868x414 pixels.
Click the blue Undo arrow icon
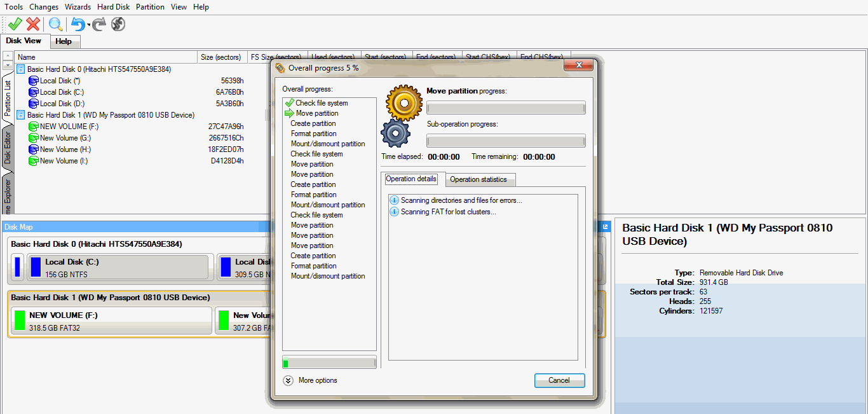(78, 24)
